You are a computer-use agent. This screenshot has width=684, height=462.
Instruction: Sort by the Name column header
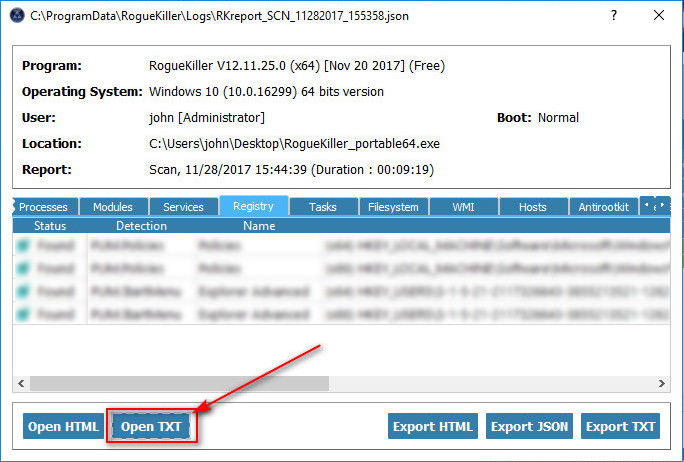click(x=259, y=226)
